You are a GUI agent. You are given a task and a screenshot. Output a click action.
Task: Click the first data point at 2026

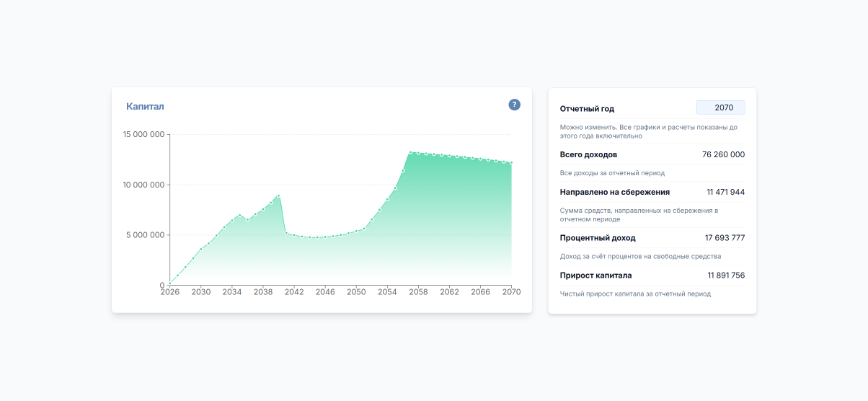click(x=170, y=283)
